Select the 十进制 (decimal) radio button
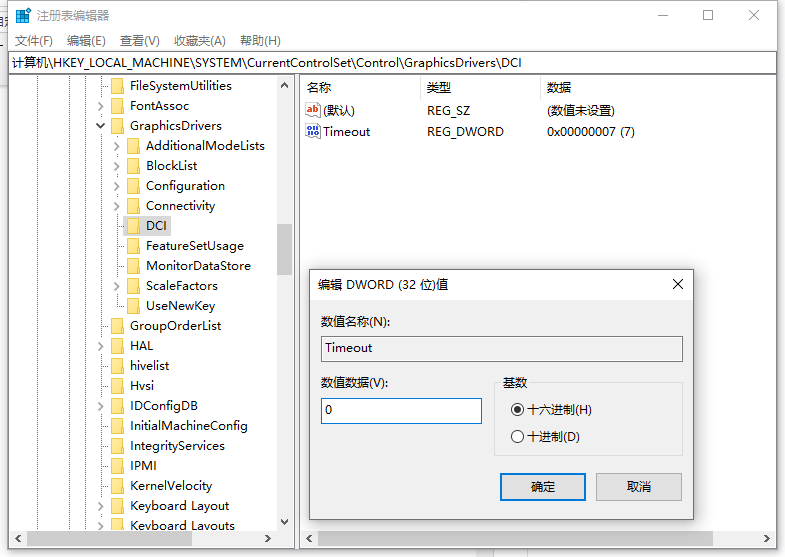The height and width of the screenshot is (557, 785). 517,437
